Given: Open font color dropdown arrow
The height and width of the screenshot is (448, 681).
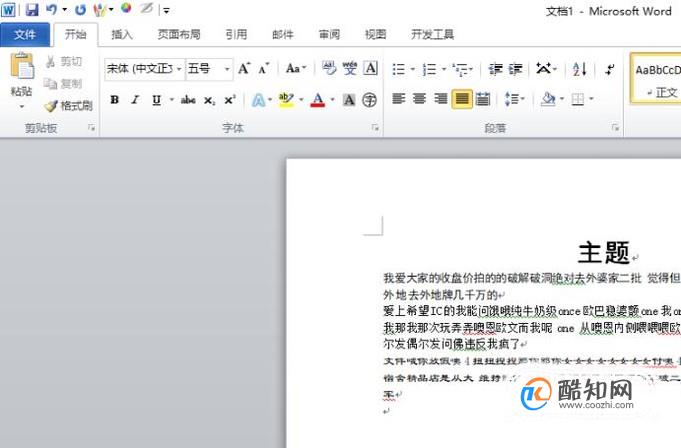Looking at the screenshot, I should 333,100.
